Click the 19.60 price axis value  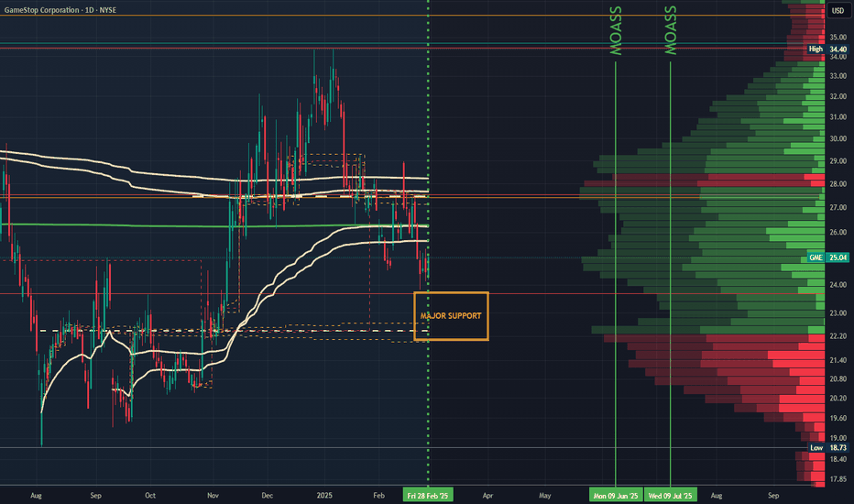pyautogui.click(x=838, y=418)
